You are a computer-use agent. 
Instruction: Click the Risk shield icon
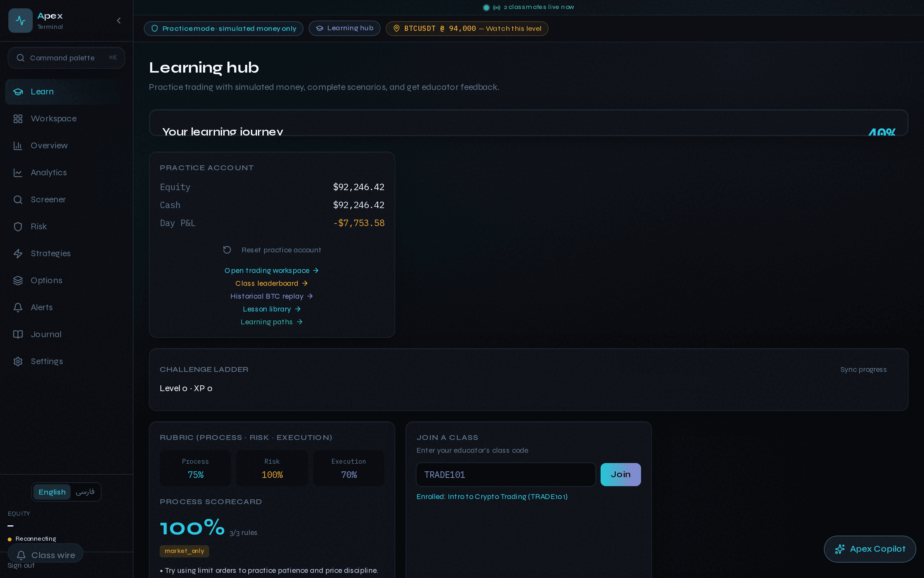[18, 226]
